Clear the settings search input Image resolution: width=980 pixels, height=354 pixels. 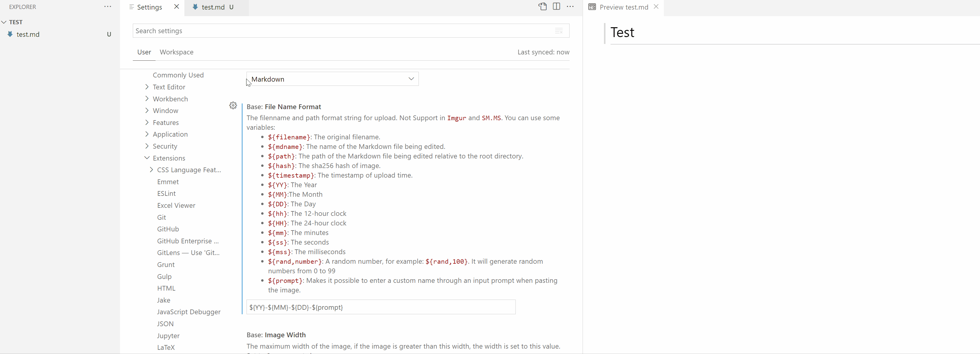[x=559, y=31]
